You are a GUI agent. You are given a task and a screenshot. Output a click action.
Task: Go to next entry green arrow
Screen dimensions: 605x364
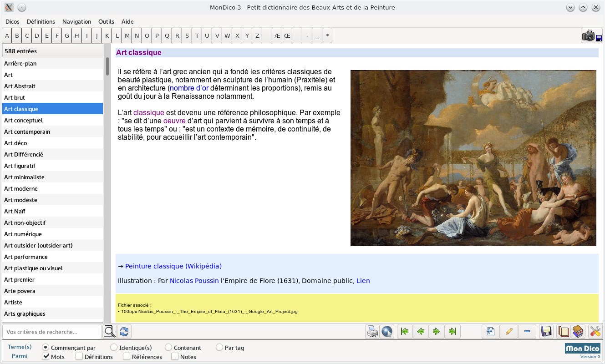(x=436, y=331)
